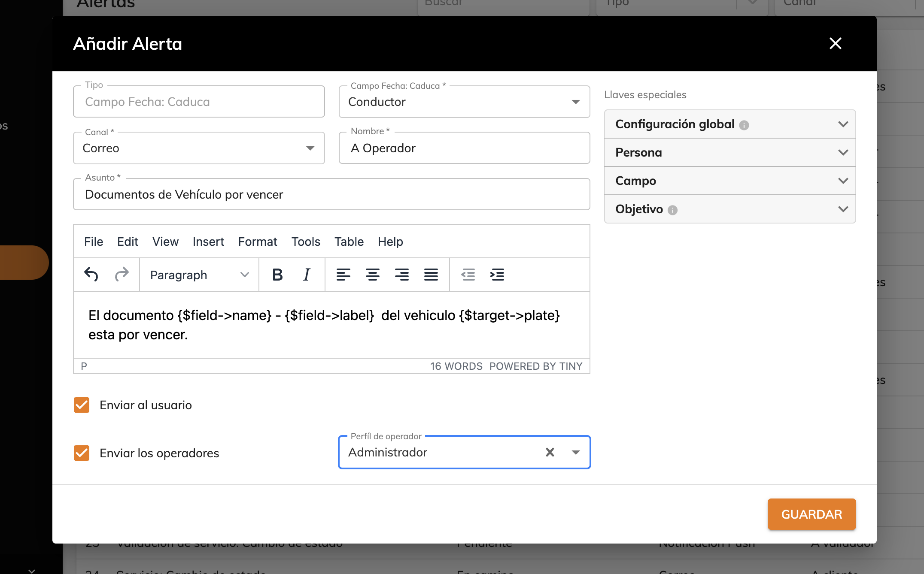
Task: Decrease indent of paragraph
Action: click(x=468, y=275)
